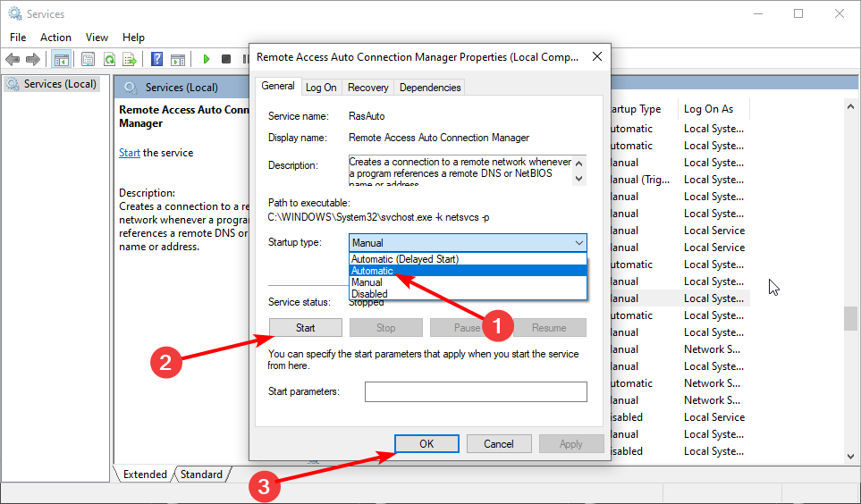The width and height of the screenshot is (861, 504).
Task: Toggle the Show/Hide Action Pane toolbar icon
Action: pyautogui.click(x=178, y=59)
